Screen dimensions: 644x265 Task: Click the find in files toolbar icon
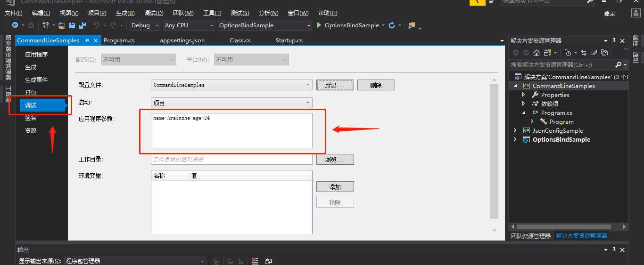pos(412,25)
